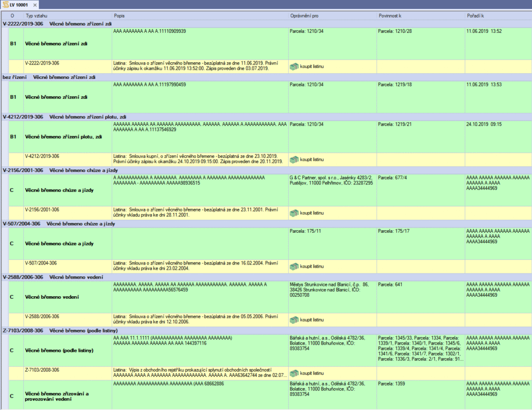Click description 'AAA AAAAAAA A AA A.11197990459'
The height and width of the screenshot is (410, 532).
coord(150,85)
